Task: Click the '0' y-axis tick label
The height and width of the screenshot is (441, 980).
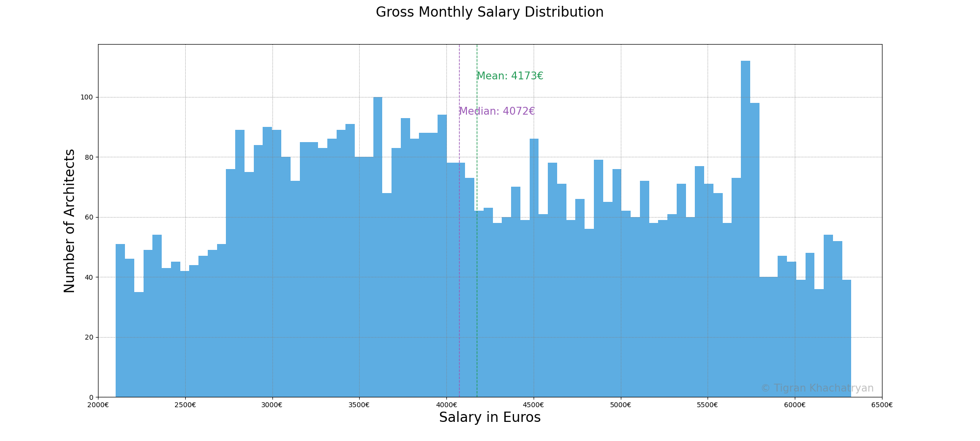Action: click(x=91, y=397)
